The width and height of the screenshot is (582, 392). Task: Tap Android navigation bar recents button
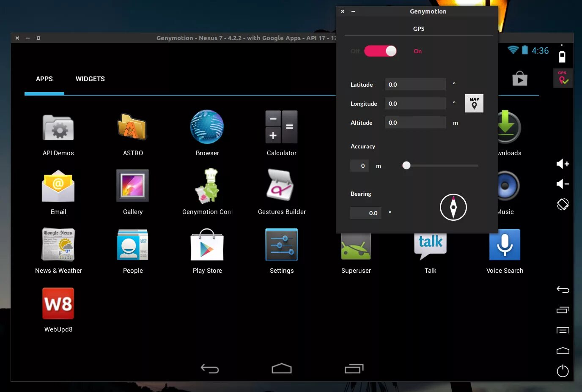(354, 369)
